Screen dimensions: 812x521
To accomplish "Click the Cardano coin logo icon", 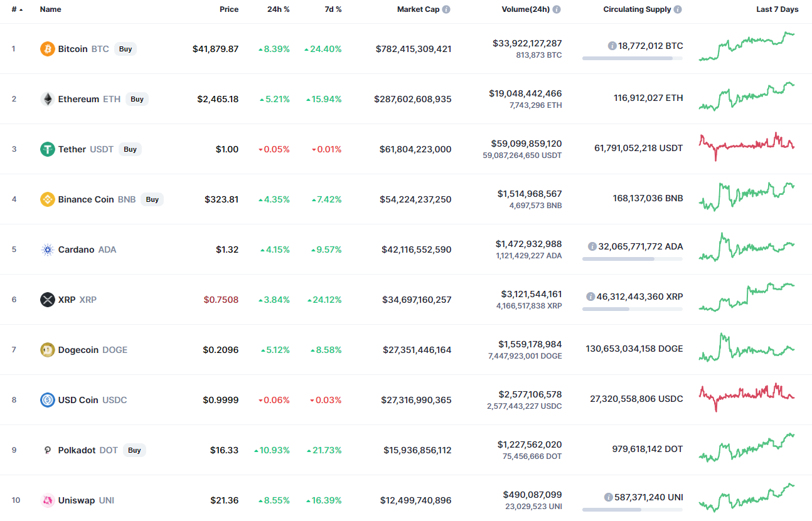I will (48, 250).
